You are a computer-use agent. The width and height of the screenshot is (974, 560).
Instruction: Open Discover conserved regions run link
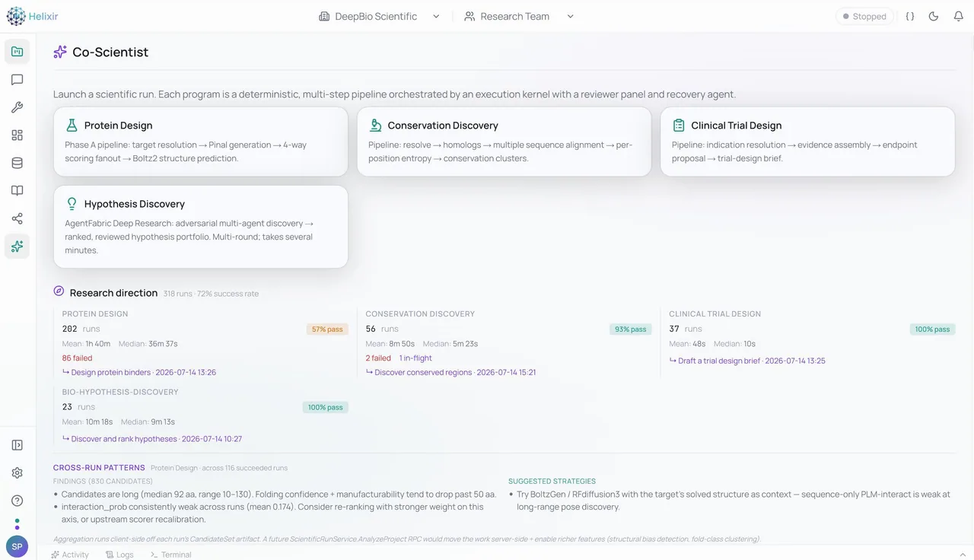(450, 372)
